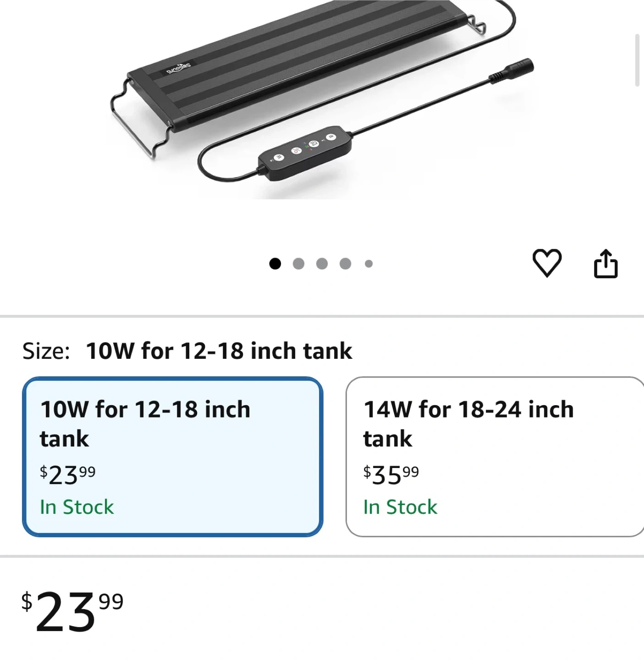Choose the 10W for 12-18 inch tank option
The height and width of the screenshot is (660, 644).
tap(172, 456)
